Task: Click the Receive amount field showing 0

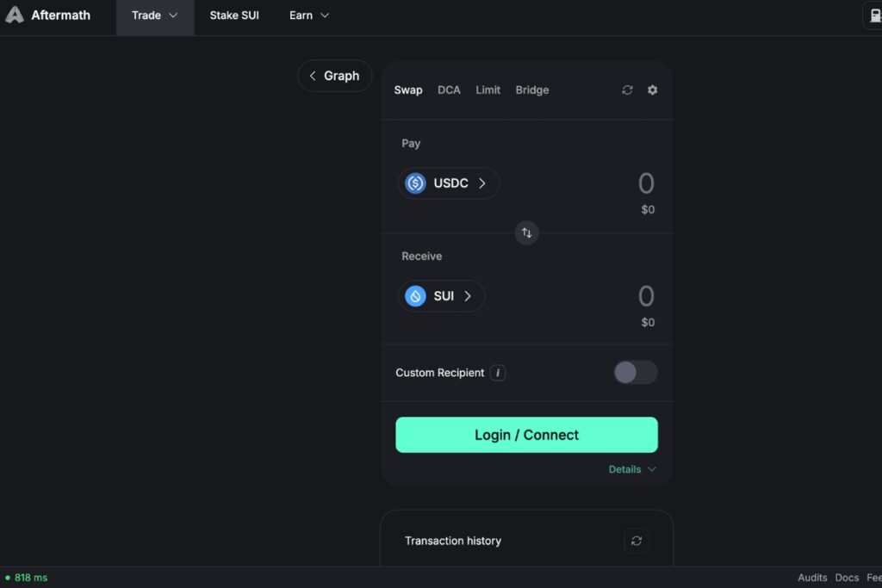Action: (646, 296)
